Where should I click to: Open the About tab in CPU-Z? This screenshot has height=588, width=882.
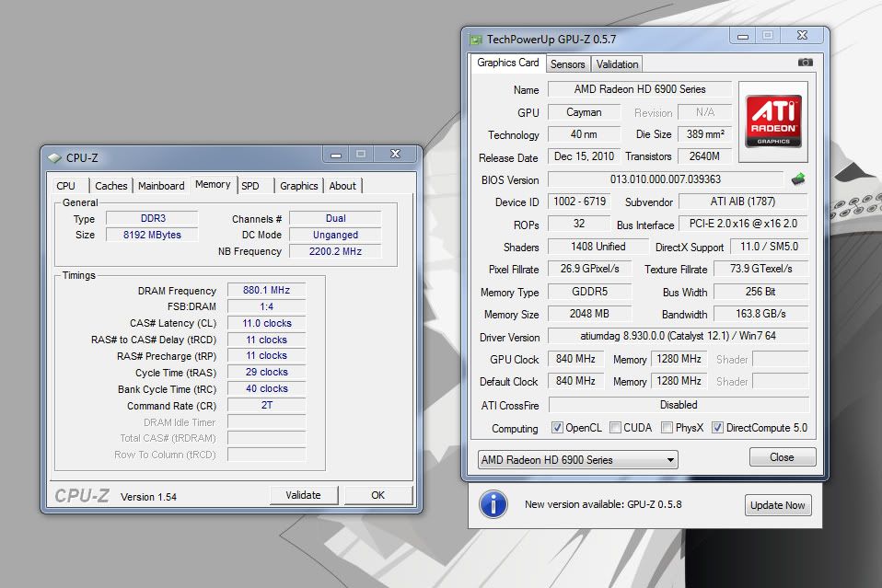[x=342, y=186]
